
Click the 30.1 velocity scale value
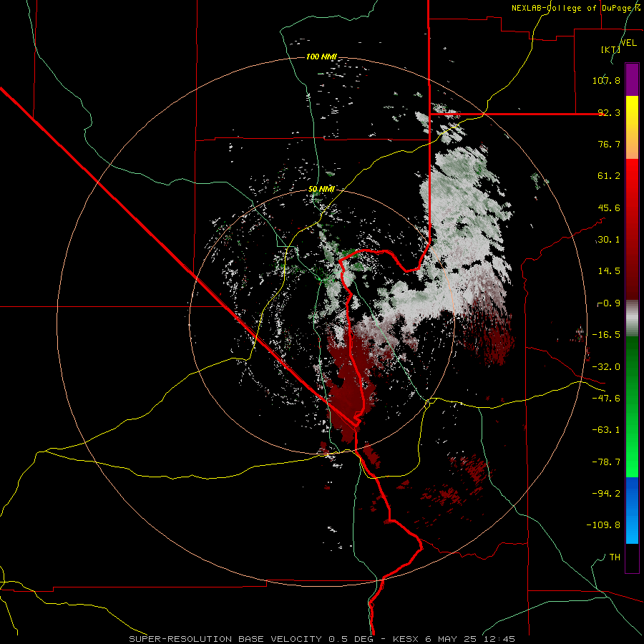tap(609, 240)
